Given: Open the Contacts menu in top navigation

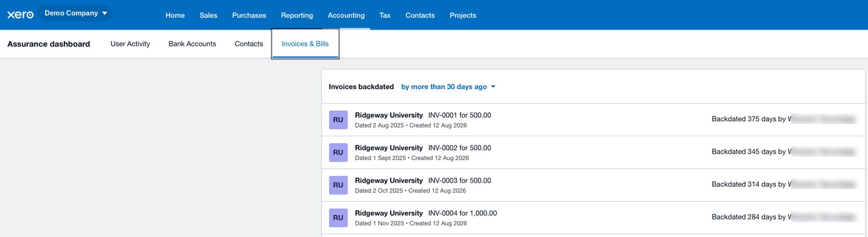Looking at the screenshot, I should click(420, 16).
